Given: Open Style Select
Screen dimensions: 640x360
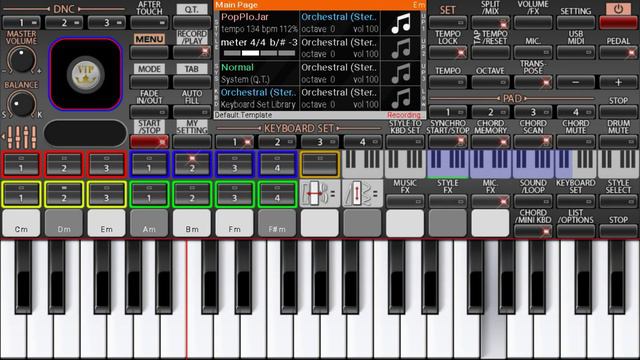Looking at the screenshot, I should (618, 201).
